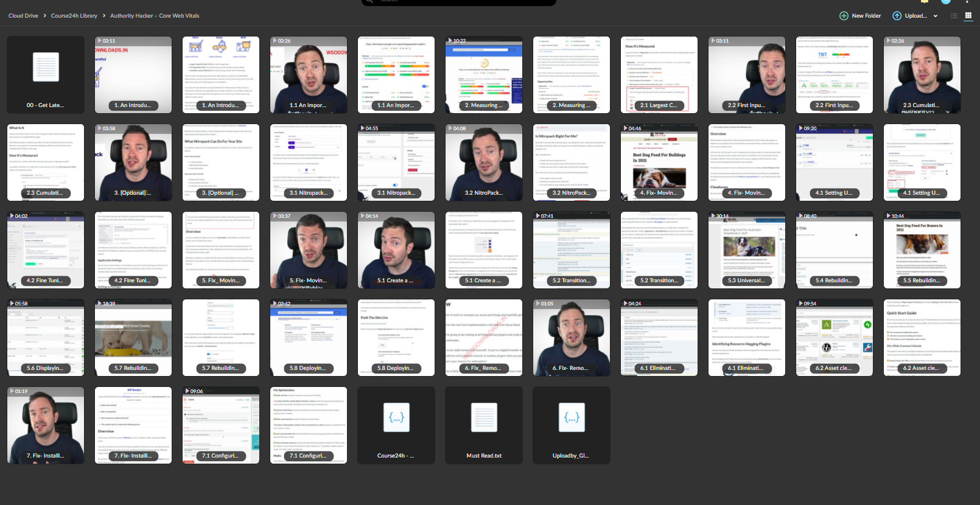Screen dimensions: 980x505
Task: Open video 1.1 An Impor... with 02:26 duration
Action: [309, 75]
